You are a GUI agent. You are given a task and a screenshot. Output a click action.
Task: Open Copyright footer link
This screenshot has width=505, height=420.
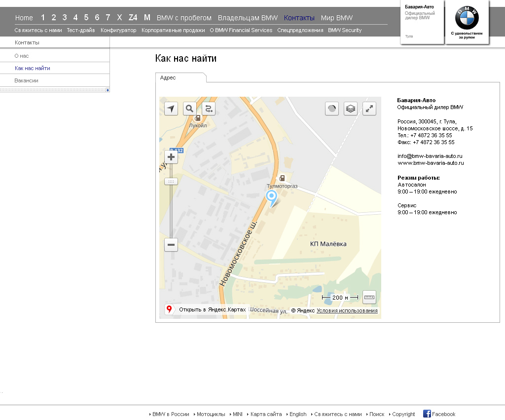[x=403, y=414]
